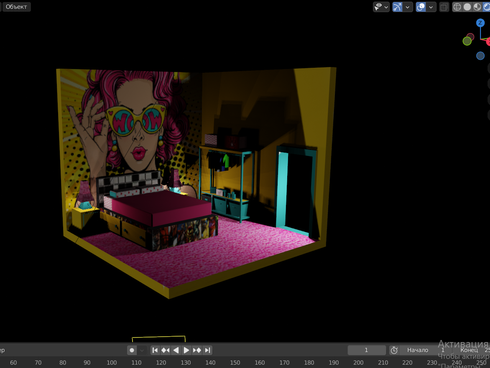Click the Z axis on navigation gizmo
490x368 pixels.
click(x=480, y=23)
